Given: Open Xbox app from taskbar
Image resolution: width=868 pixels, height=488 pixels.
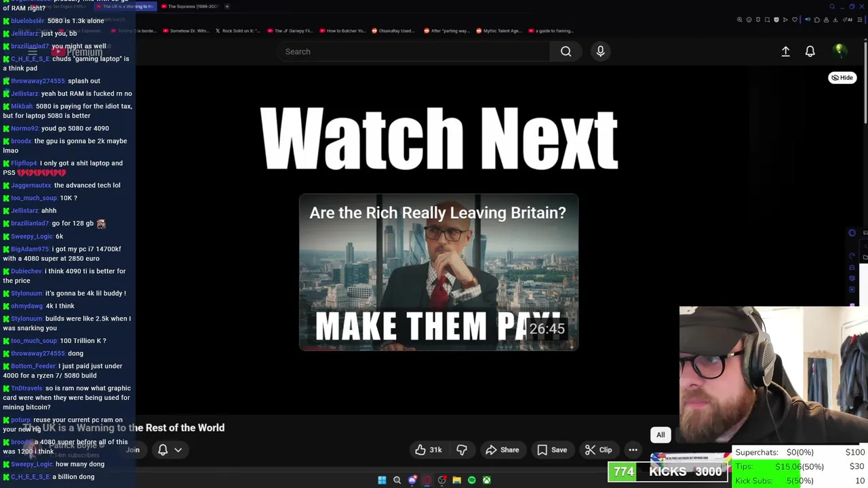Looking at the screenshot, I should pyautogui.click(x=486, y=481).
